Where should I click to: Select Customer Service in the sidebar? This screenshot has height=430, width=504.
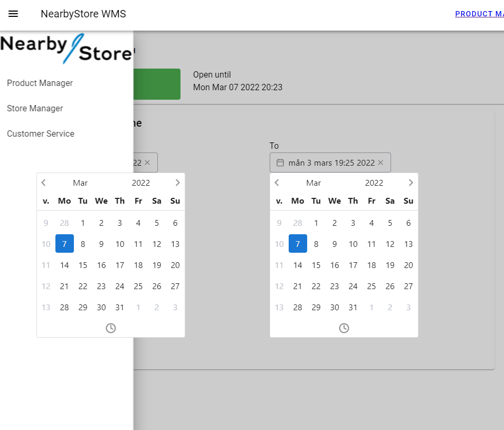coord(40,133)
